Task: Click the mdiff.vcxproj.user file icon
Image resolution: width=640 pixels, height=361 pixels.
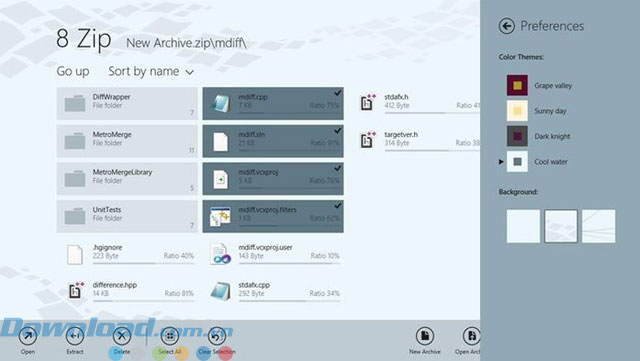Action: click(221, 254)
